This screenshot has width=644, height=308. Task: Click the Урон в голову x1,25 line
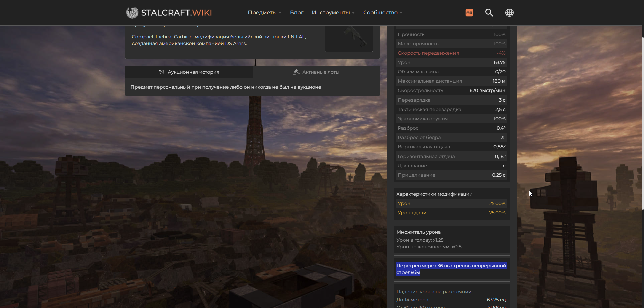[x=420, y=240]
